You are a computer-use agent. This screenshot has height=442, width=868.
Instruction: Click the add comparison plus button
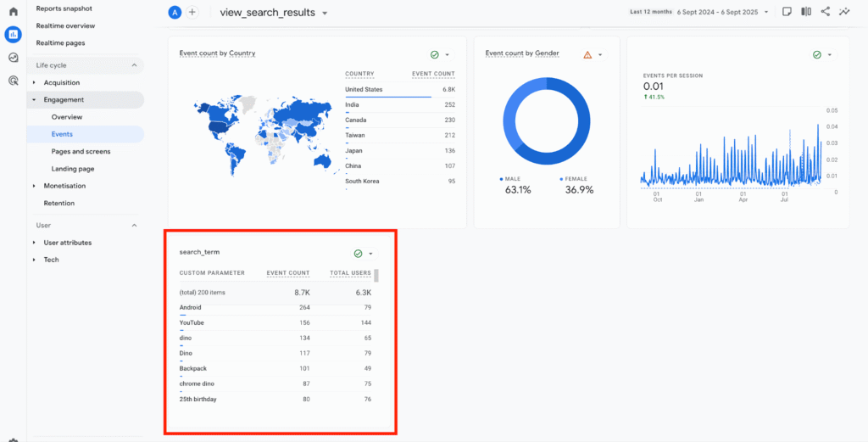pyautogui.click(x=192, y=12)
